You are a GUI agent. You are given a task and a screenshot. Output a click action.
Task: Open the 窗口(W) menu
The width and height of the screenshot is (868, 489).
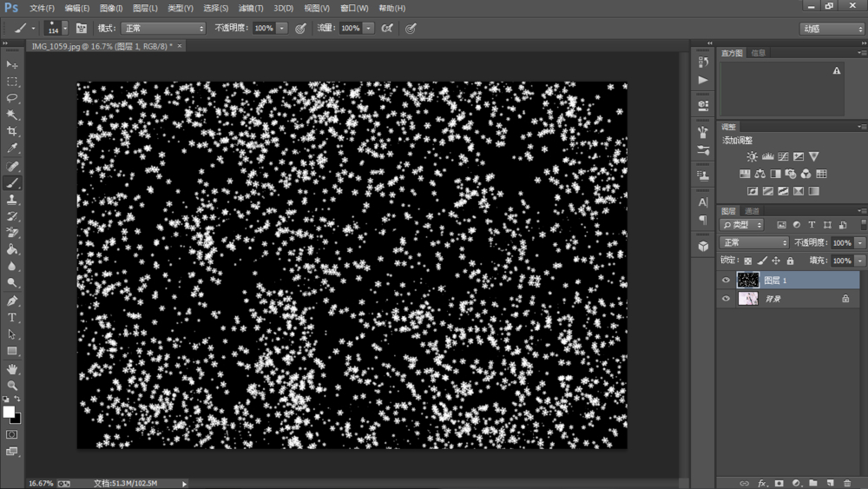tap(354, 9)
